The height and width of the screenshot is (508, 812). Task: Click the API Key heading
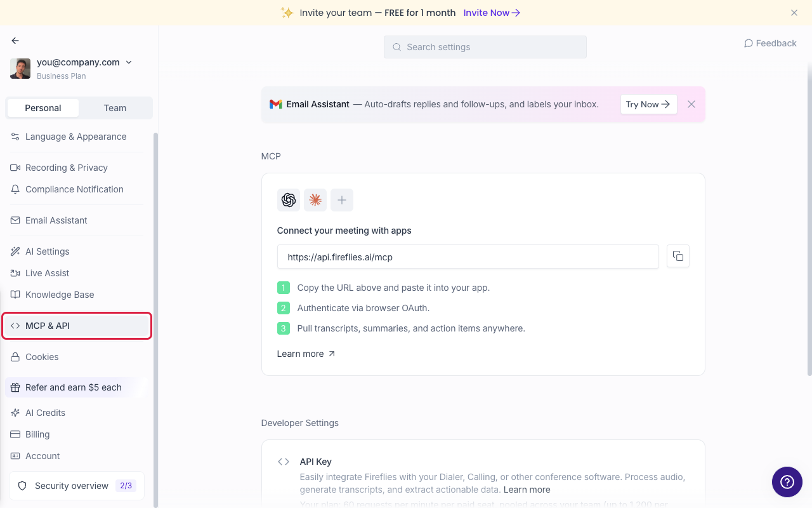(x=316, y=462)
